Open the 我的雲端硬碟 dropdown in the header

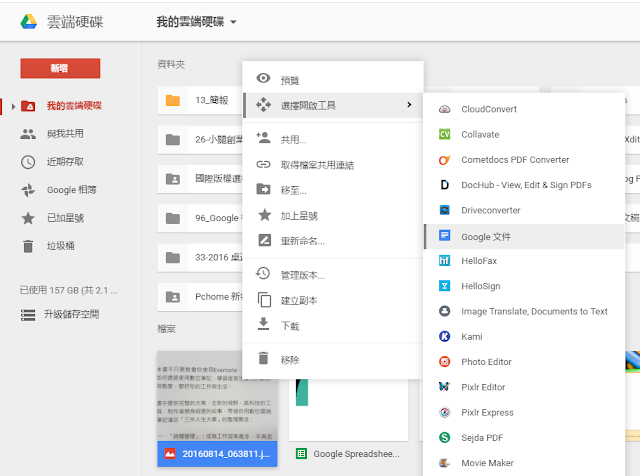pos(196,22)
